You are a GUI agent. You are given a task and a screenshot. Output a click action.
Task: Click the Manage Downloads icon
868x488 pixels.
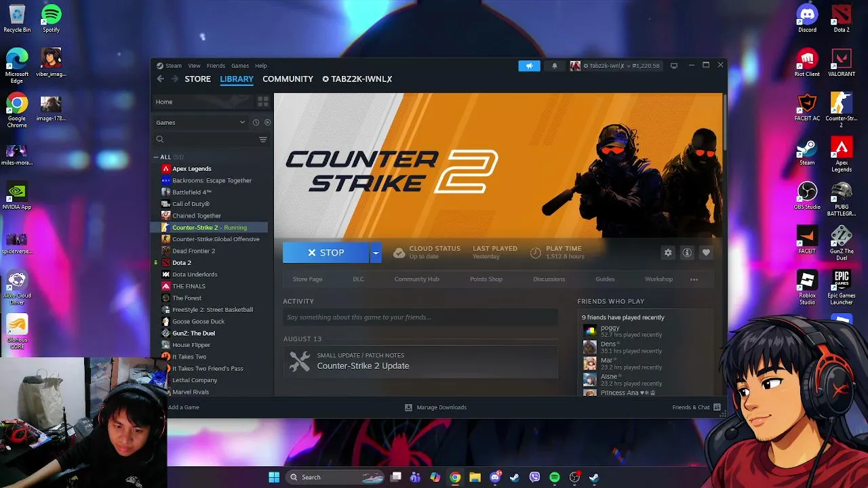(x=408, y=407)
